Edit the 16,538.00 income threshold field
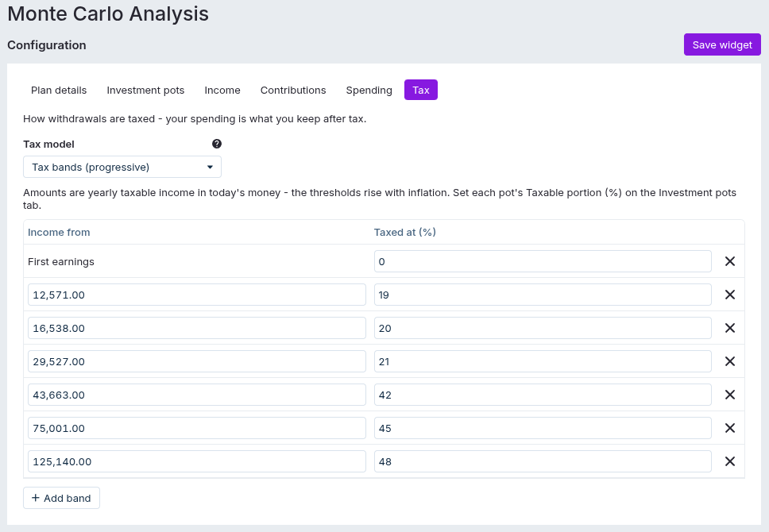 [197, 328]
